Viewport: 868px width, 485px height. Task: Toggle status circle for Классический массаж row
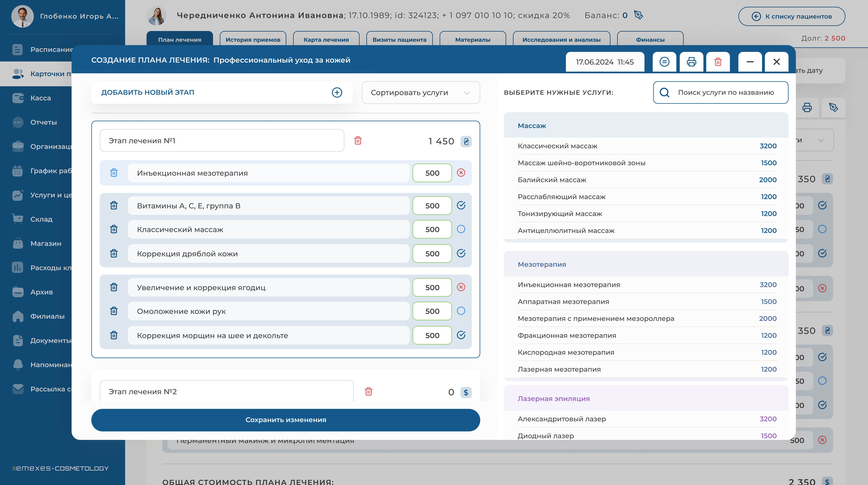coord(461,230)
